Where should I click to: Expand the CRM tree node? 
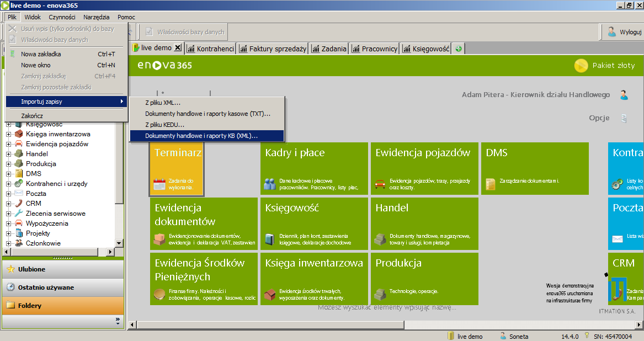(x=9, y=204)
